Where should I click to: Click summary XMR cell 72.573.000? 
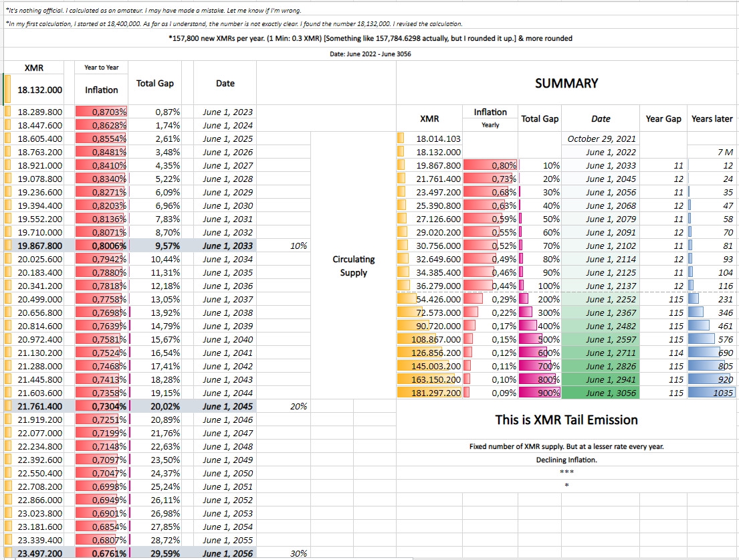[429, 312]
